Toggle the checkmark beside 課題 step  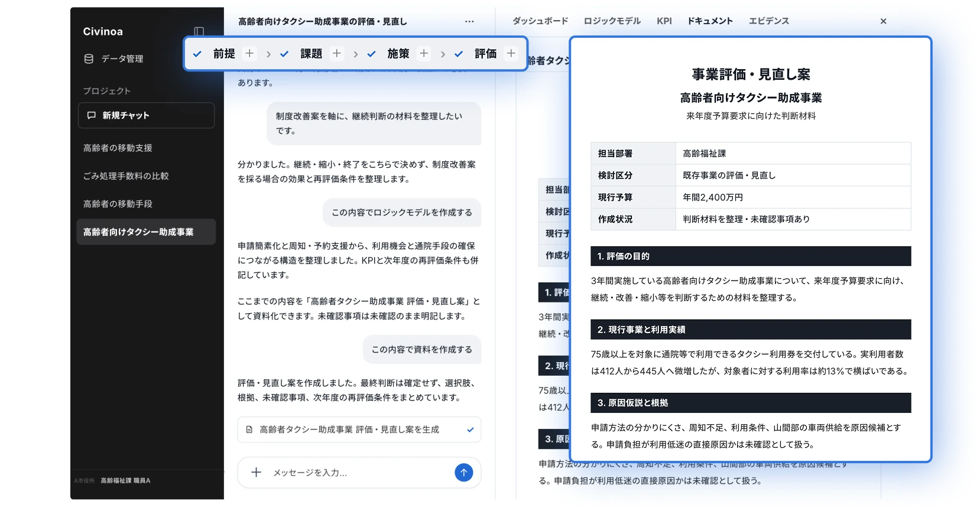coord(284,54)
